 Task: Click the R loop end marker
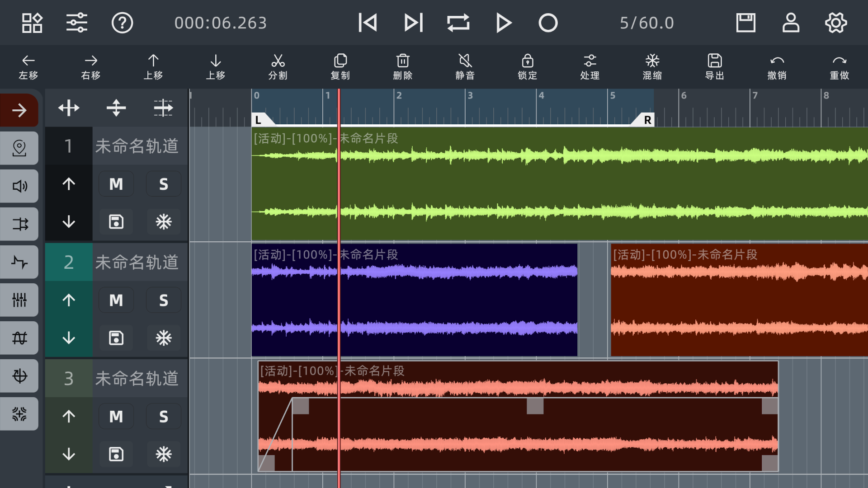647,120
